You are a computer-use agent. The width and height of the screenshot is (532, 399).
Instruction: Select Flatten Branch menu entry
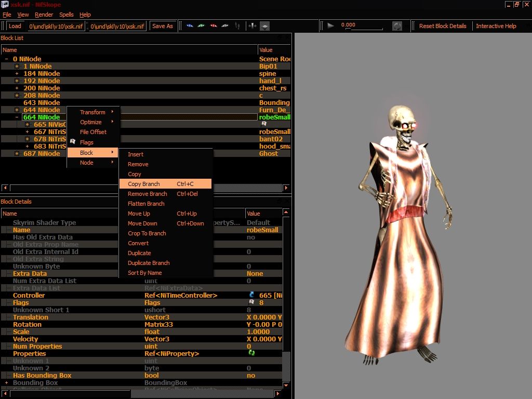point(165,204)
